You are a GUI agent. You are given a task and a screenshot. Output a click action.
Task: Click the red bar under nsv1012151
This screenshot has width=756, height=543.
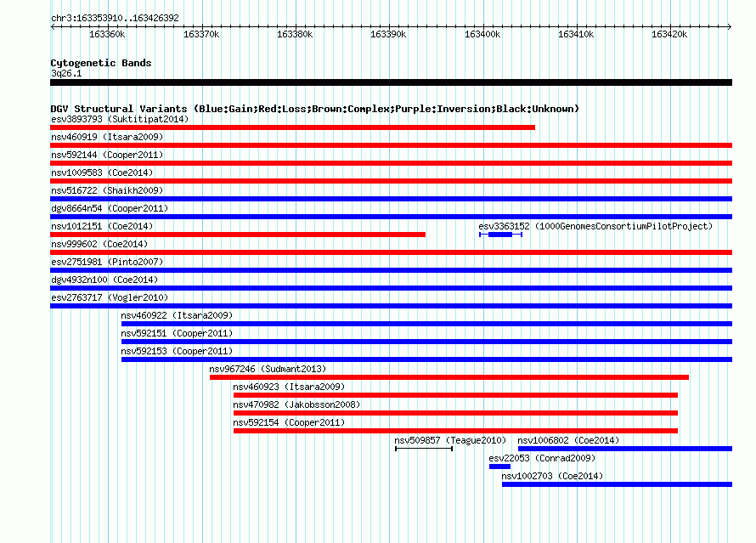pyautogui.click(x=238, y=235)
